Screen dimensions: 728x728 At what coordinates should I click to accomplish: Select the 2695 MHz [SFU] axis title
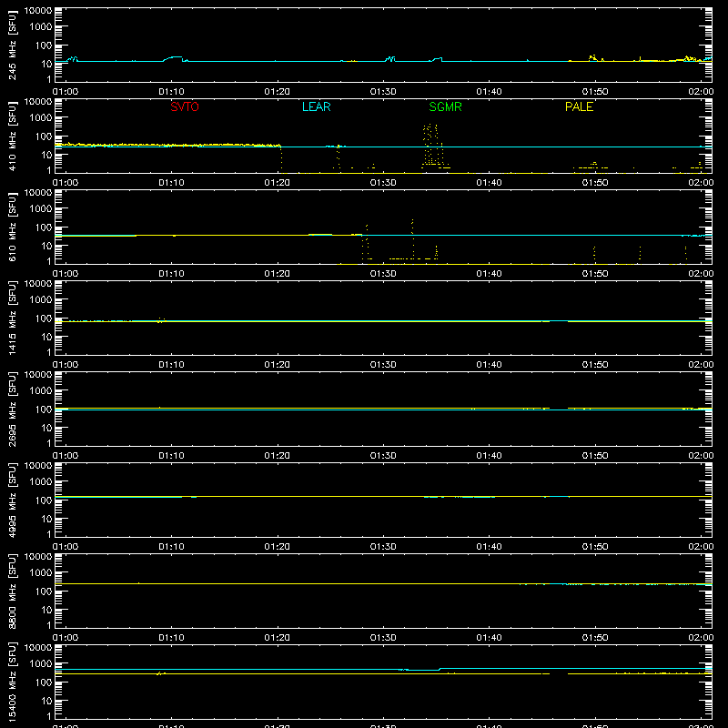(12, 409)
